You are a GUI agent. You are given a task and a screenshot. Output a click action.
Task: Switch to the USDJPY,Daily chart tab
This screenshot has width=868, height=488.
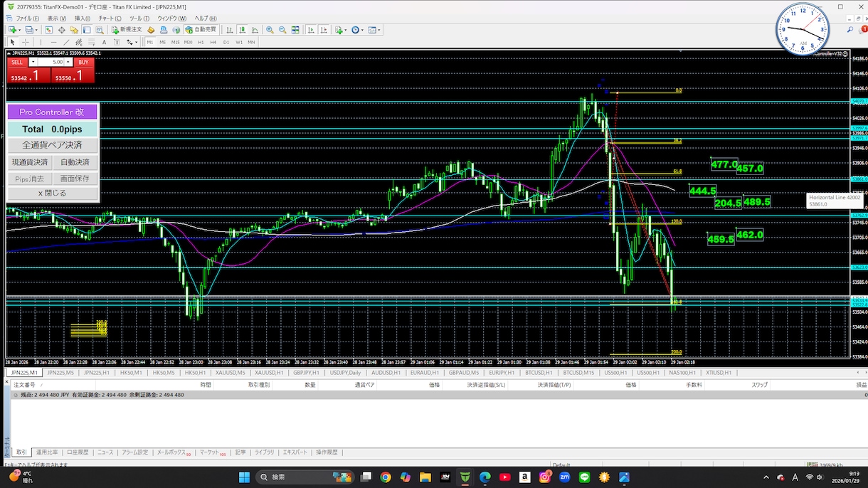point(344,373)
